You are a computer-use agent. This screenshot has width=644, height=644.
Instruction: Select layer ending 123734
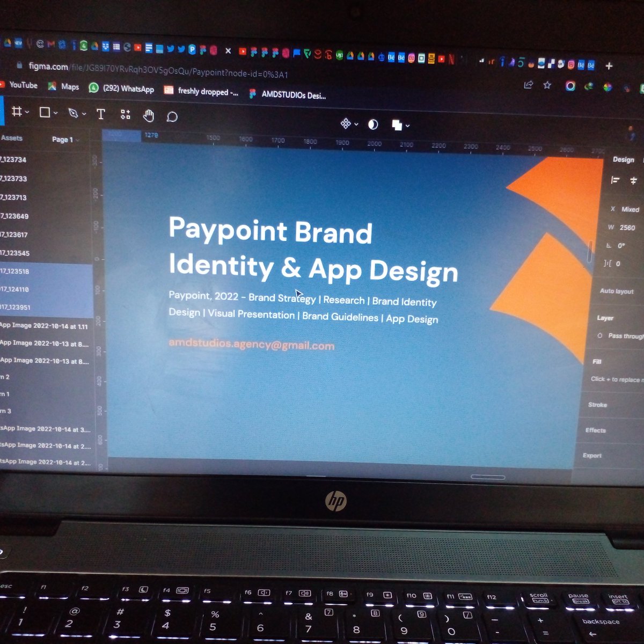46,159
